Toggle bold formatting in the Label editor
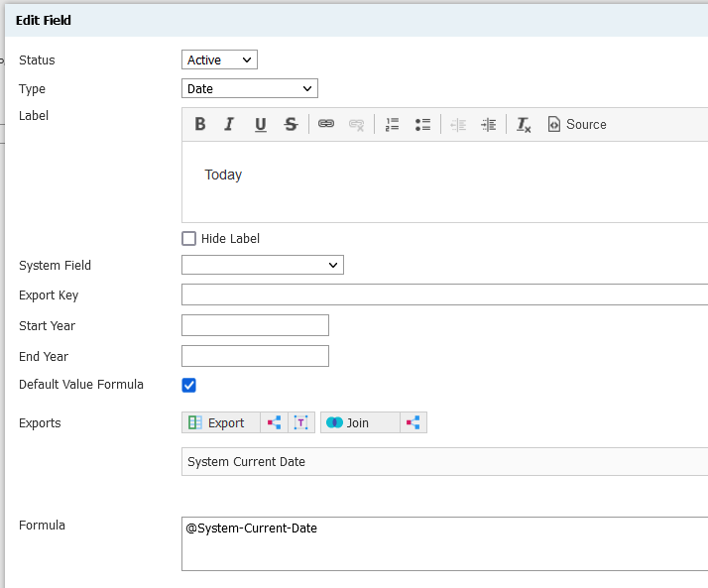Screen dimensions: 708x588 [x=200, y=124]
